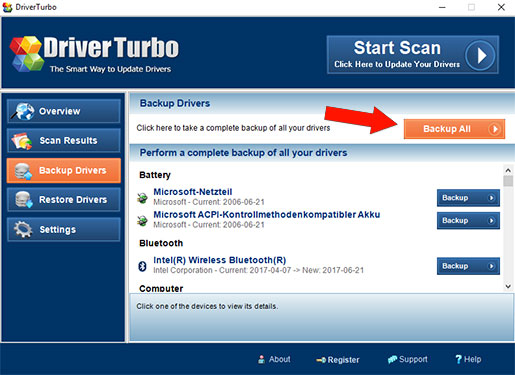Open the Settings section
This screenshot has height=375, width=515.
click(x=64, y=229)
